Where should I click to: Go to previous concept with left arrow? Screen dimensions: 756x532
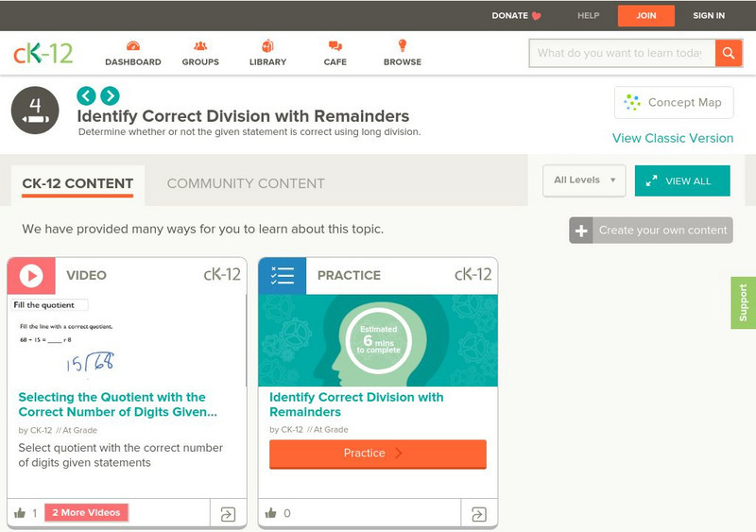(86, 95)
